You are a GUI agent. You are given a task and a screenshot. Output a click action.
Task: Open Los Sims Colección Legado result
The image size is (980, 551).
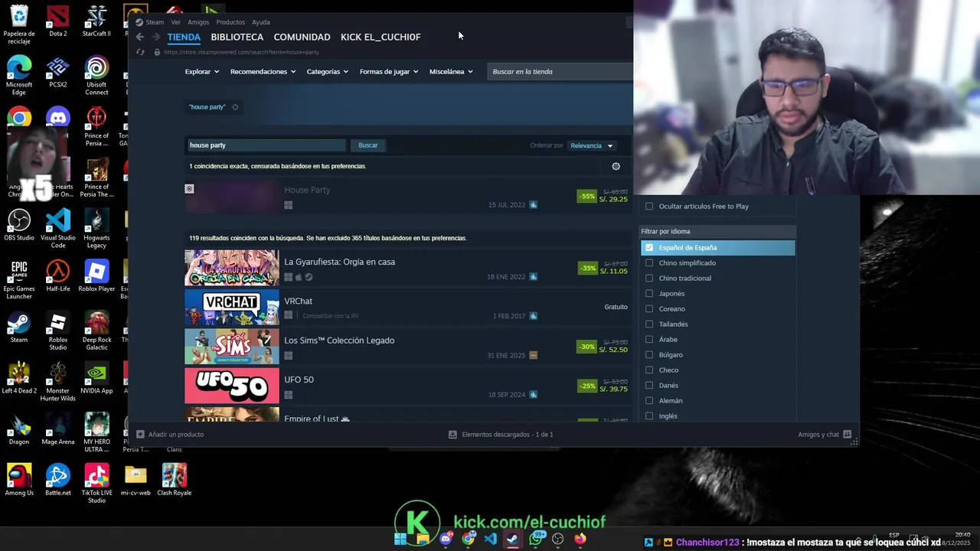(x=406, y=347)
